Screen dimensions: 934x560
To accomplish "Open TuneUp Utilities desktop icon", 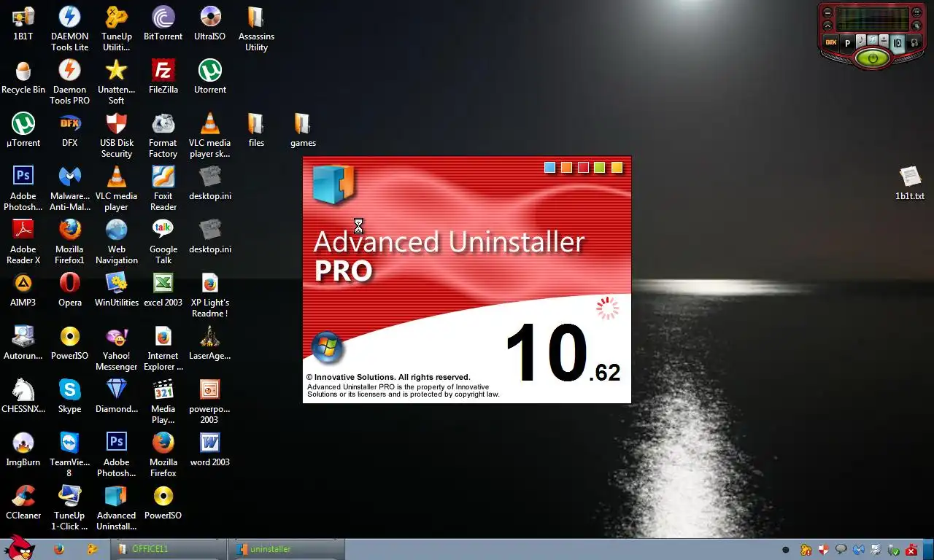I will click(x=117, y=28).
